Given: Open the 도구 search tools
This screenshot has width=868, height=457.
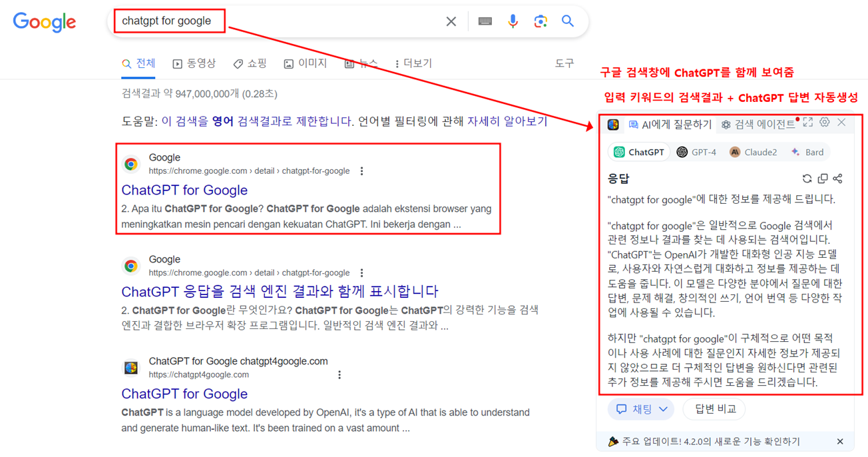Looking at the screenshot, I should tap(564, 63).
